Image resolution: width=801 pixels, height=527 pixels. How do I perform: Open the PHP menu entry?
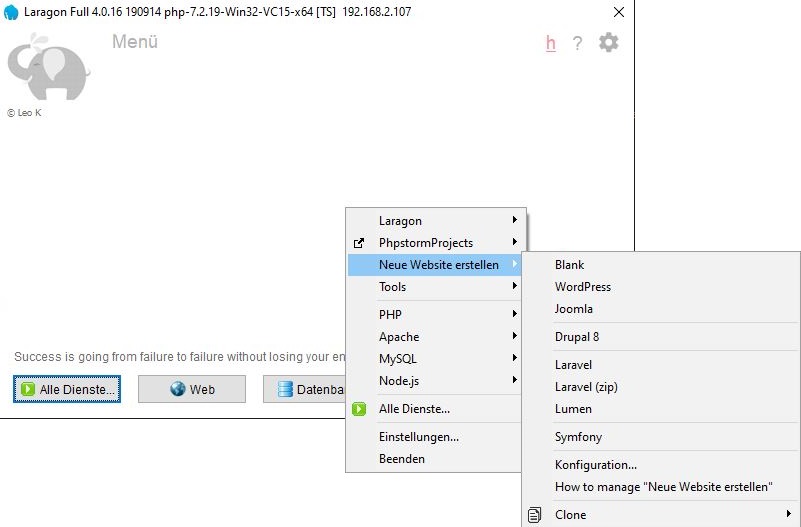tap(434, 315)
